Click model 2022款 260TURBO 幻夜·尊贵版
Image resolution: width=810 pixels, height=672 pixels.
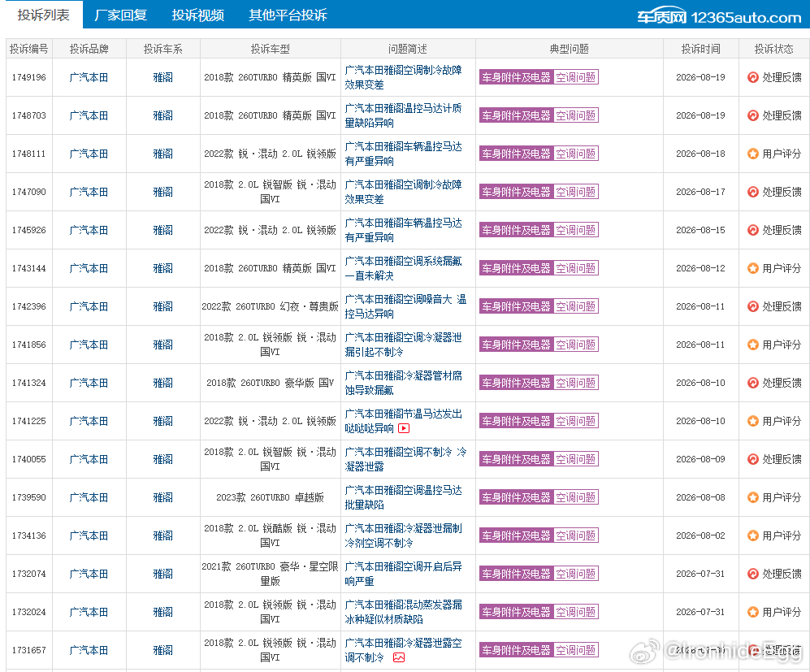click(271, 307)
